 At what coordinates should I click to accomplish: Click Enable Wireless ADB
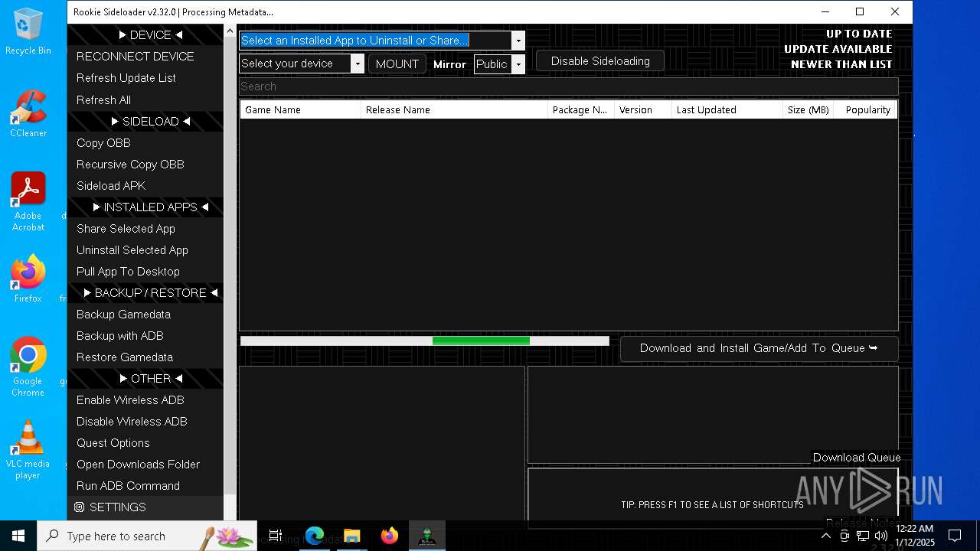pyautogui.click(x=145, y=399)
